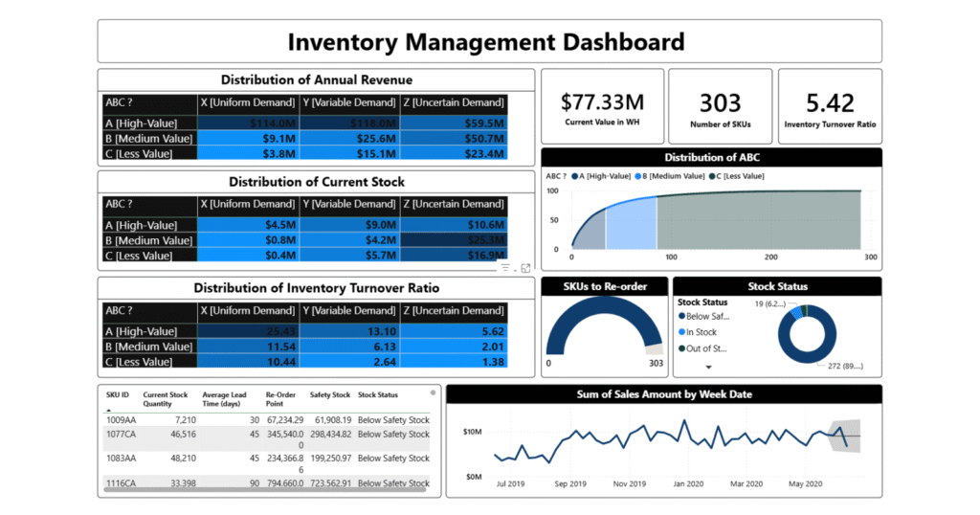This screenshot has height=515, width=980.
Task: Click the C [Less Value] legend dot in Distribution of ABC
Action: 710,176
